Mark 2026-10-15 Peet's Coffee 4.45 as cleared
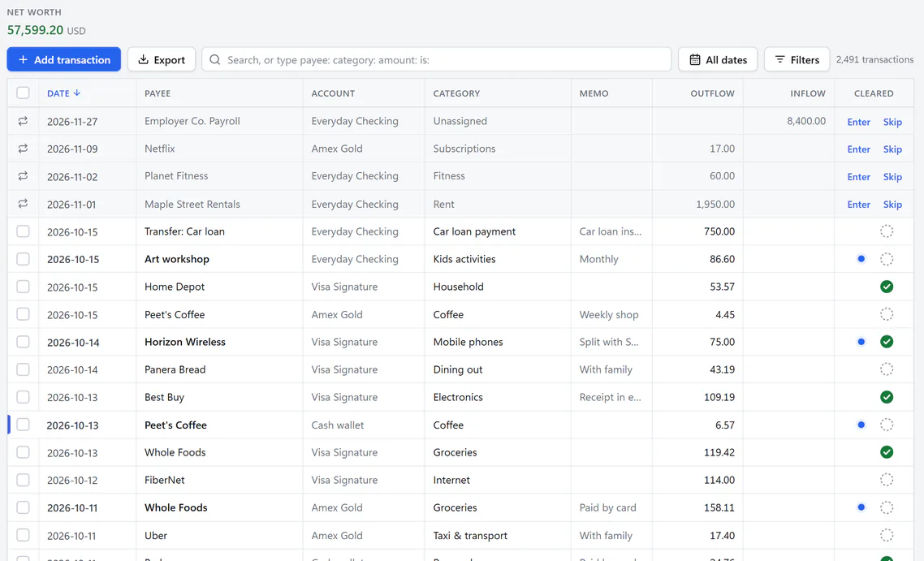Image resolution: width=924 pixels, height=561 pixels. click(x=887, y=314)
